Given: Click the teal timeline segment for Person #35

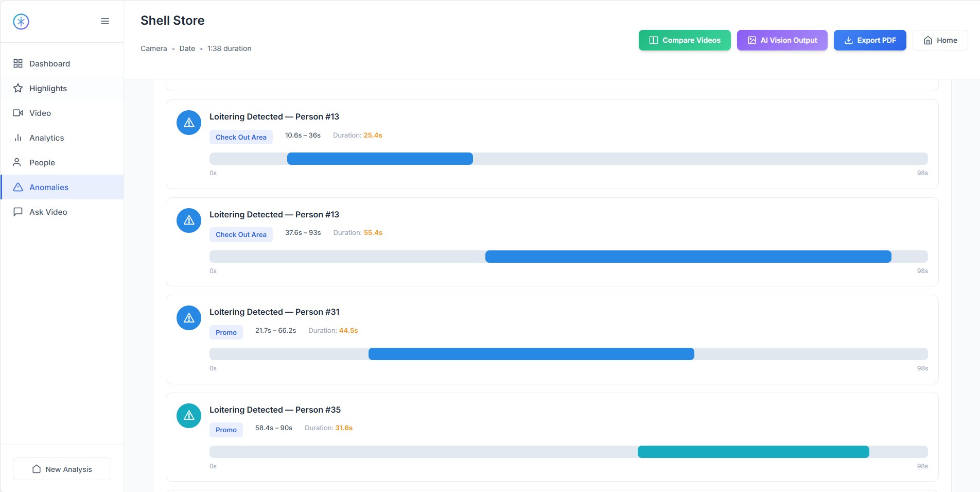Looking at the screenshot, I should 753,452.
